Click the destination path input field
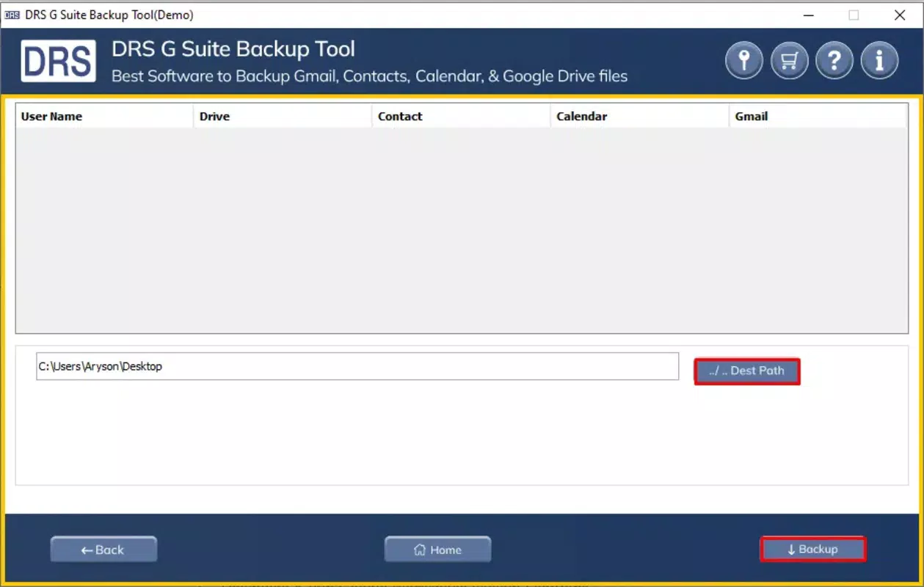 (x=357, y=366)
